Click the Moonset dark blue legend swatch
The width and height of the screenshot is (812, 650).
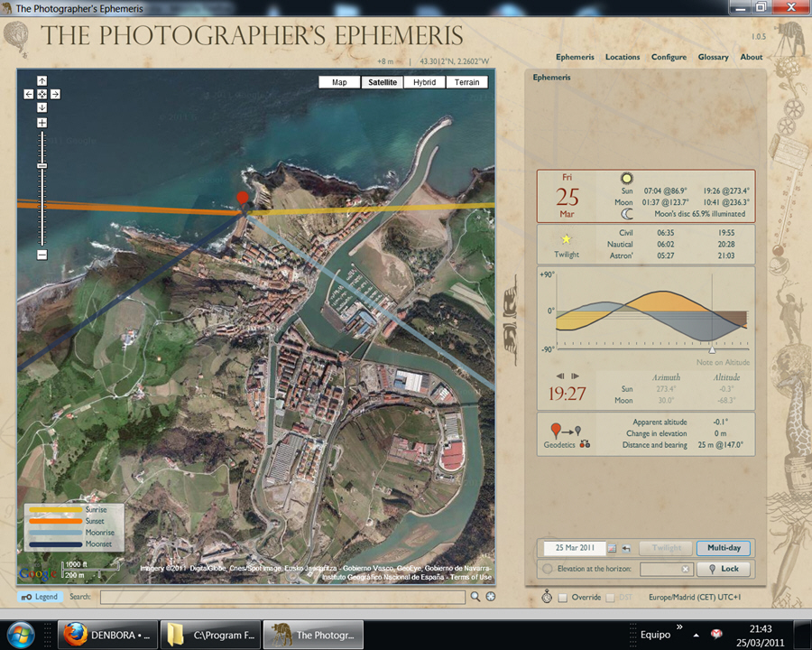tap(55, 544)
